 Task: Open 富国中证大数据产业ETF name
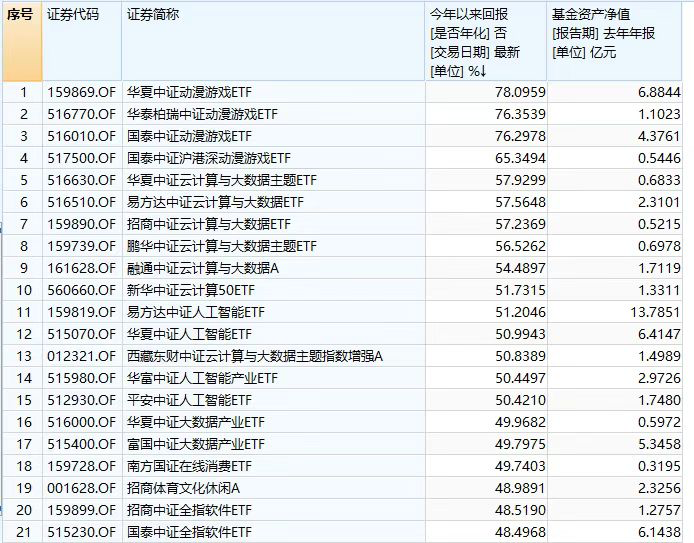click(x=196, y=444)
